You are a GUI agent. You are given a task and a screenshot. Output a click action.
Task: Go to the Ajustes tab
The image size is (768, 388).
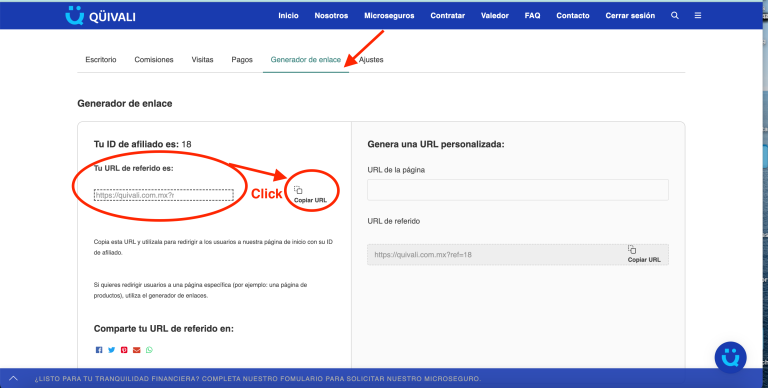371,60
